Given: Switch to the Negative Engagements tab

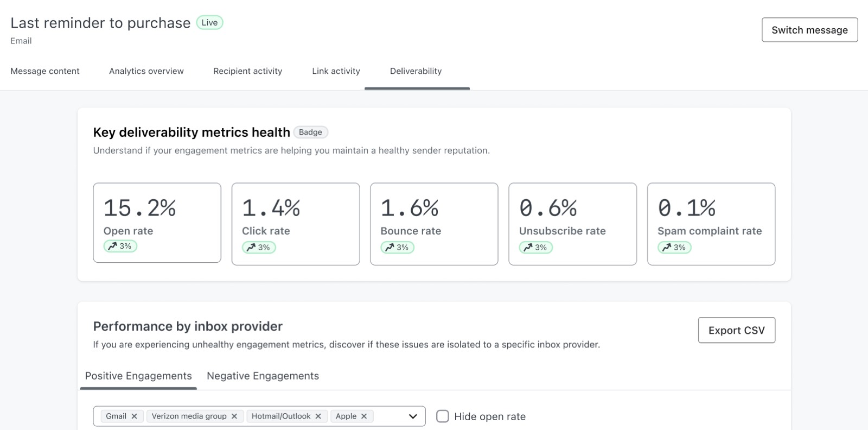Looking at the screenshot, I should [263, 376].
